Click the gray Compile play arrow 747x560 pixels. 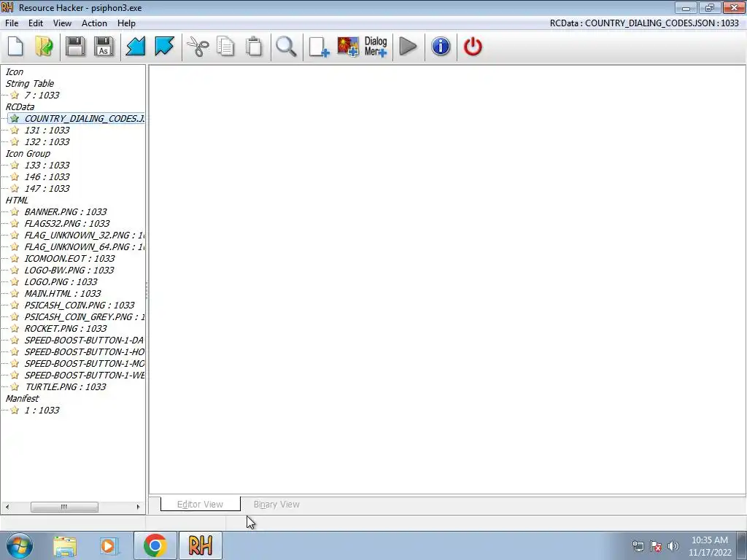(x=408, y=47)
